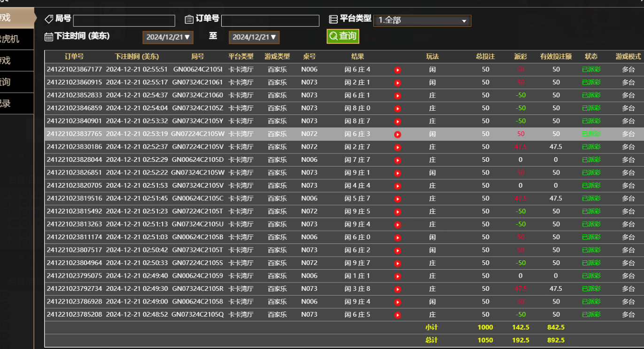644x349 pixels.
Task: Click the green 查询 search button
Action: pyautogui.click(x=342, y=36)
